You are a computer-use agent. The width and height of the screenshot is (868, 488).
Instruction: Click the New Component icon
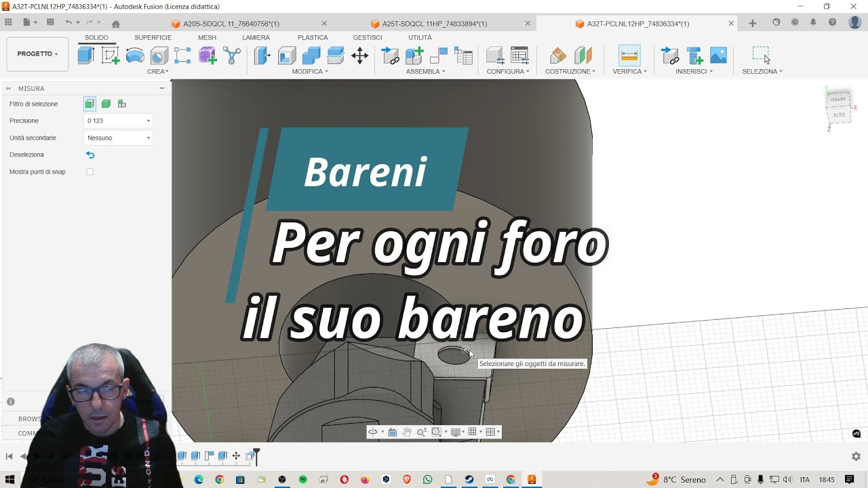point(414,56)
